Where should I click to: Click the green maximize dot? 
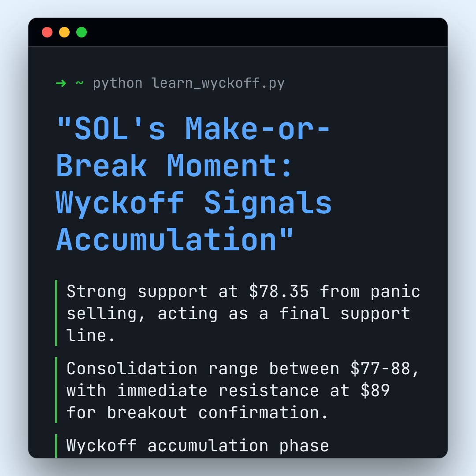(x=82, y=32)
